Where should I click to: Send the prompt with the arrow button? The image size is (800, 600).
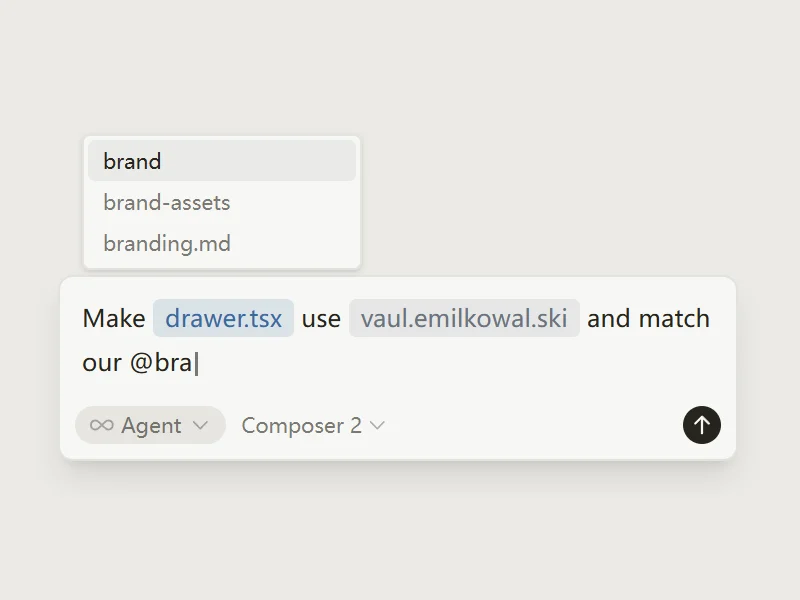pos(702,425)
